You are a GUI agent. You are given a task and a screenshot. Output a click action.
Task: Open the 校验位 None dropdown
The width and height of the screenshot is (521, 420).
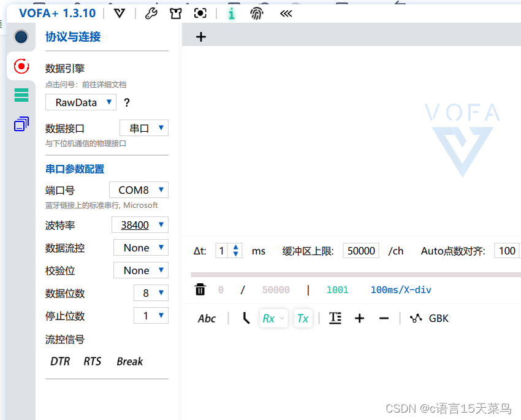click(x=141, y=270)
